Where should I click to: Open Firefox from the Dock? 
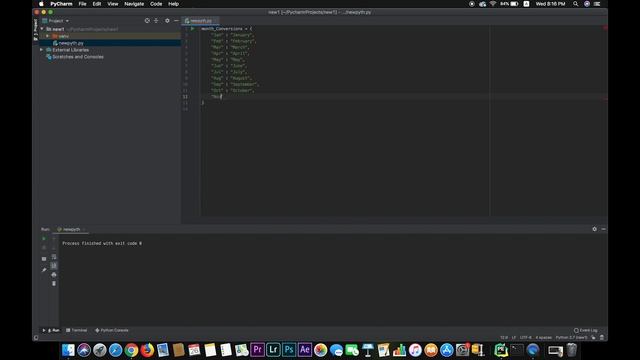point(147,350)
